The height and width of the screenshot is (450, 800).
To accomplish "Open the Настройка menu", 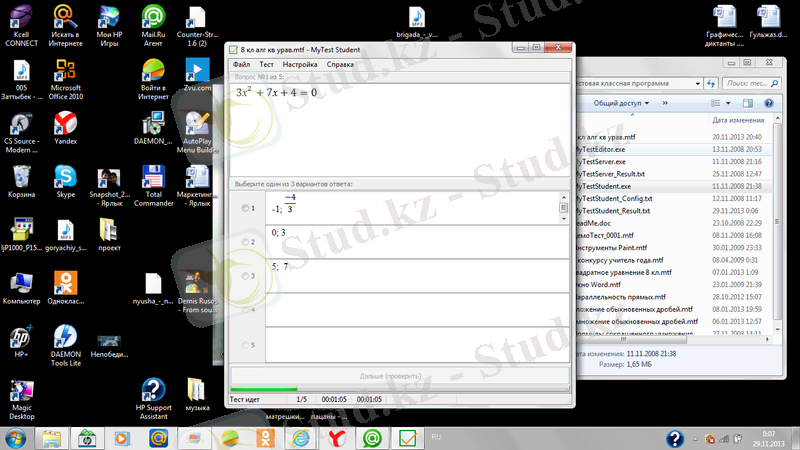I will click(299, 64).
